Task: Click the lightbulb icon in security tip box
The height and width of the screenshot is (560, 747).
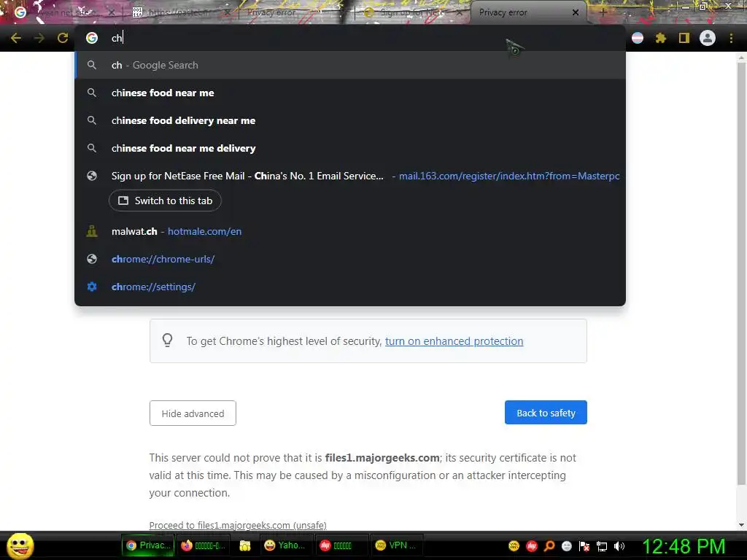Action: click(167, 340)
